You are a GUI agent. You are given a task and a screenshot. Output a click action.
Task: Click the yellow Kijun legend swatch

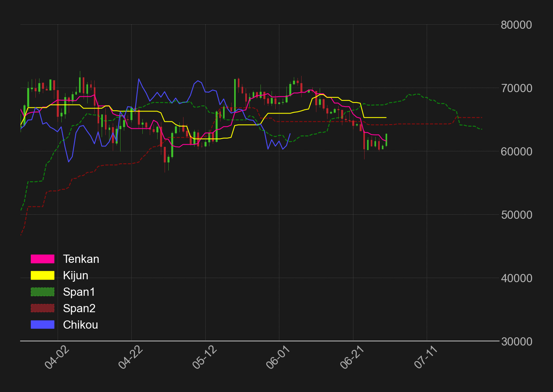point(42,275)
